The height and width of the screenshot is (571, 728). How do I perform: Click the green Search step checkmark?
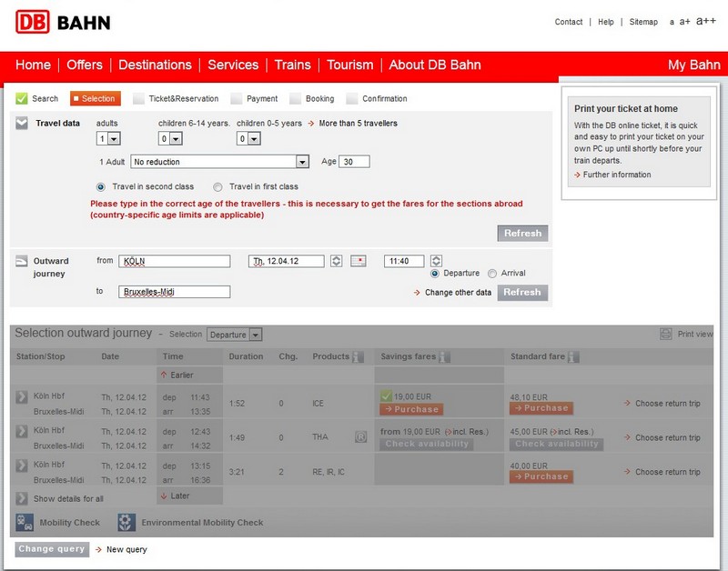click(x=21, y=98)
